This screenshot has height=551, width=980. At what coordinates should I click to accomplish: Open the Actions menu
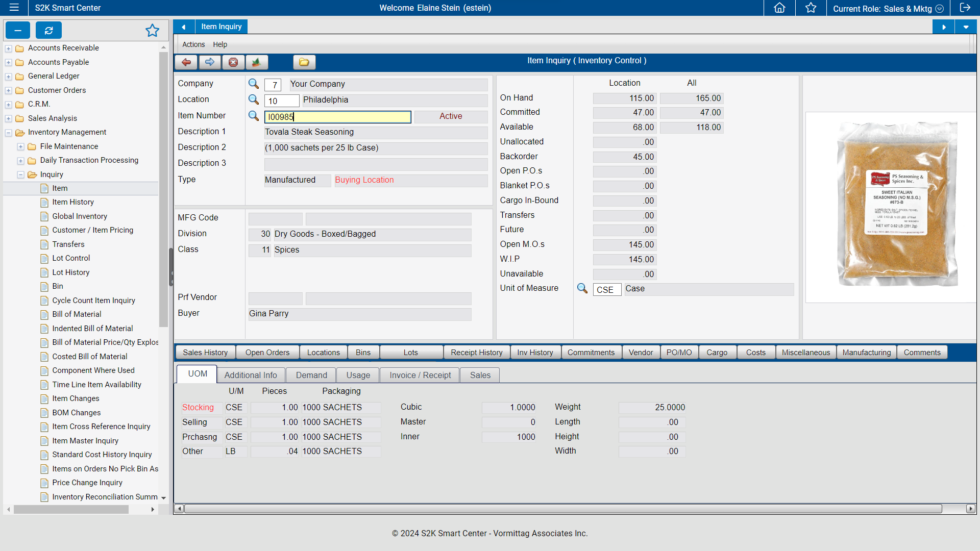(x=193, y=44)
